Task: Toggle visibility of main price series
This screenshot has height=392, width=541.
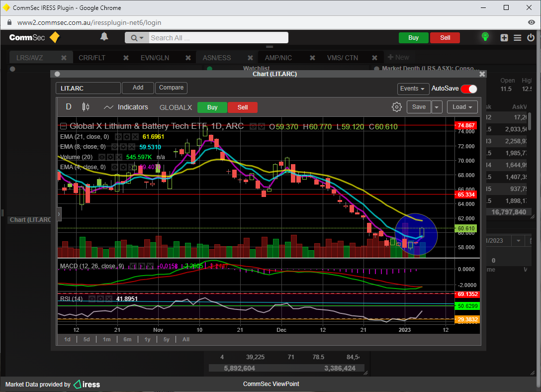Action: 253,127
